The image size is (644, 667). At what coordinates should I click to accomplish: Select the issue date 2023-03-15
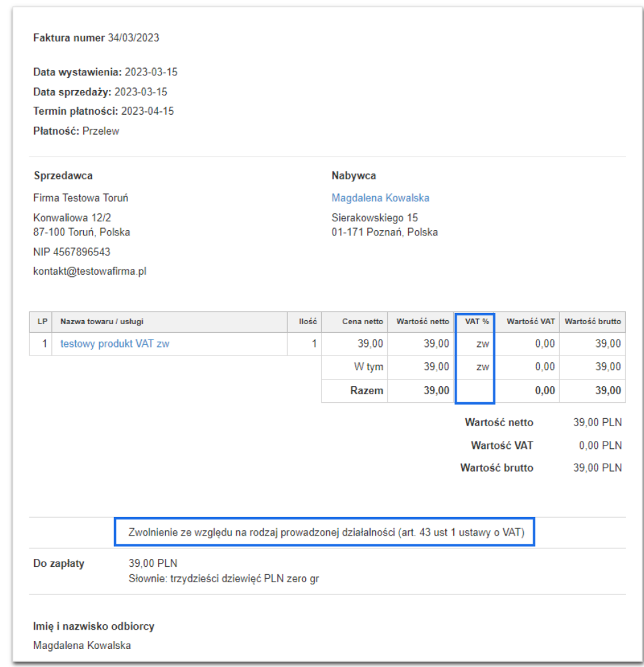[x=151, y=72]
